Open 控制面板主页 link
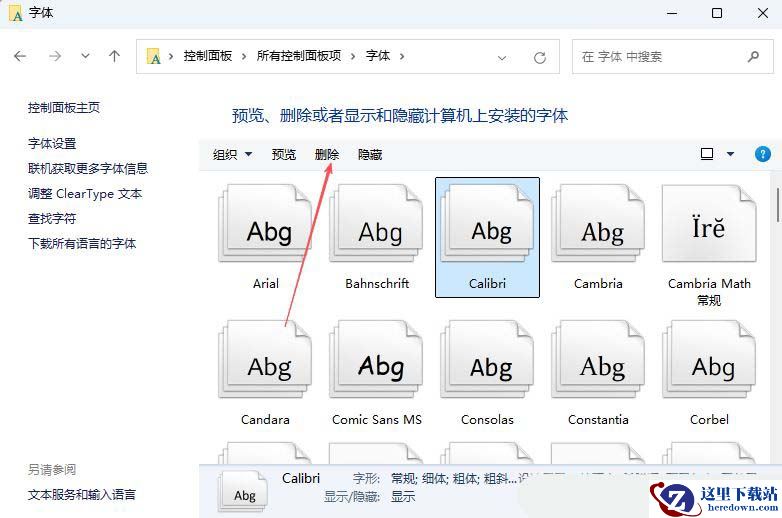Viewport: 782px width, 518px height. 64,108
